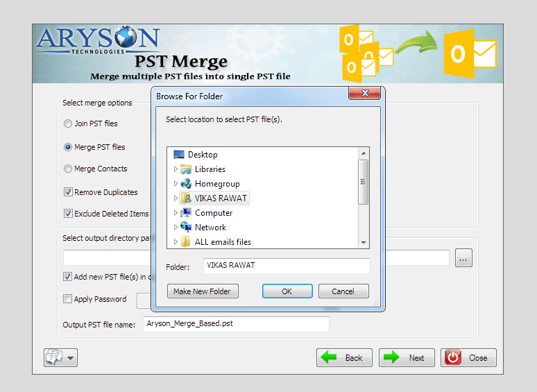Click the Close button with power icon

[468, 358]
